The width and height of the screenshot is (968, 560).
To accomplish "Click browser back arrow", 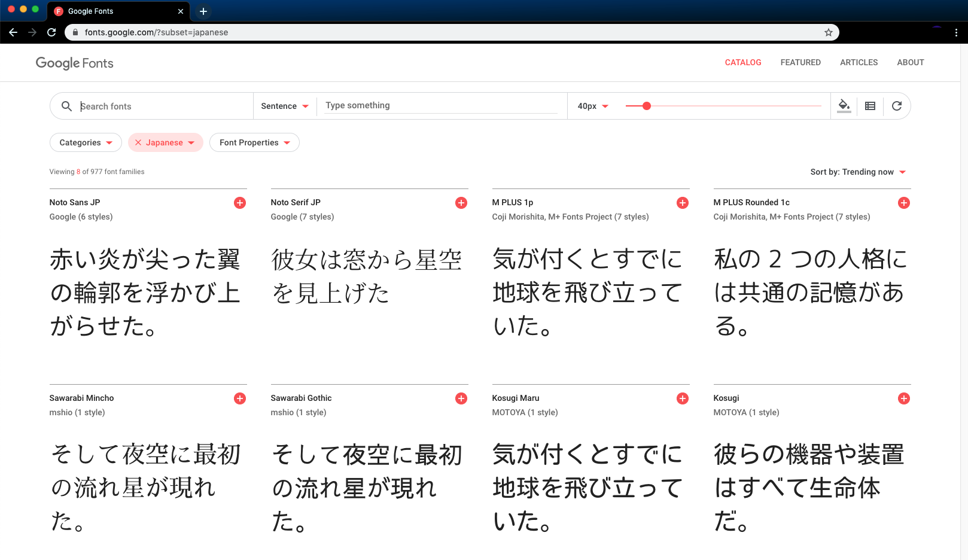I will pos(13,32).
